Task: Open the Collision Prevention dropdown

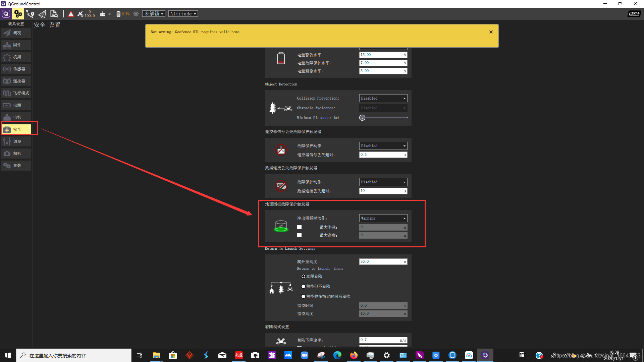Action: coord(383,98)
